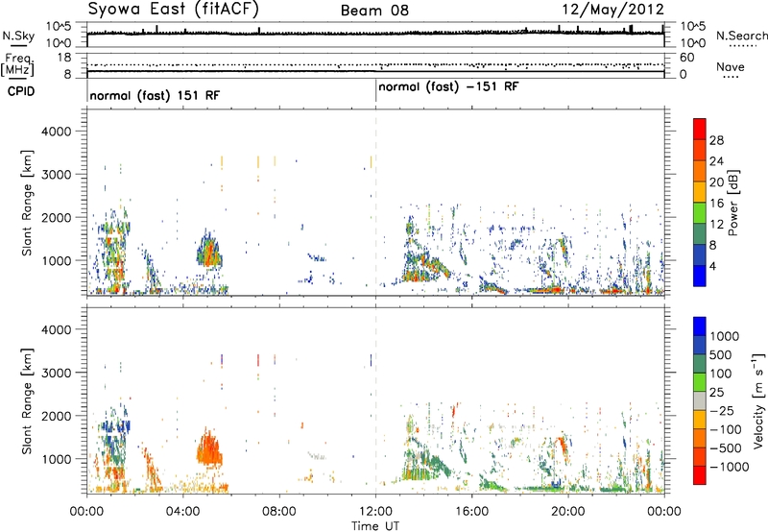The width and height of the screenshot is (768, 532).
Task: Click the "16:00" time tick label
Action: [x=471, y=512]
